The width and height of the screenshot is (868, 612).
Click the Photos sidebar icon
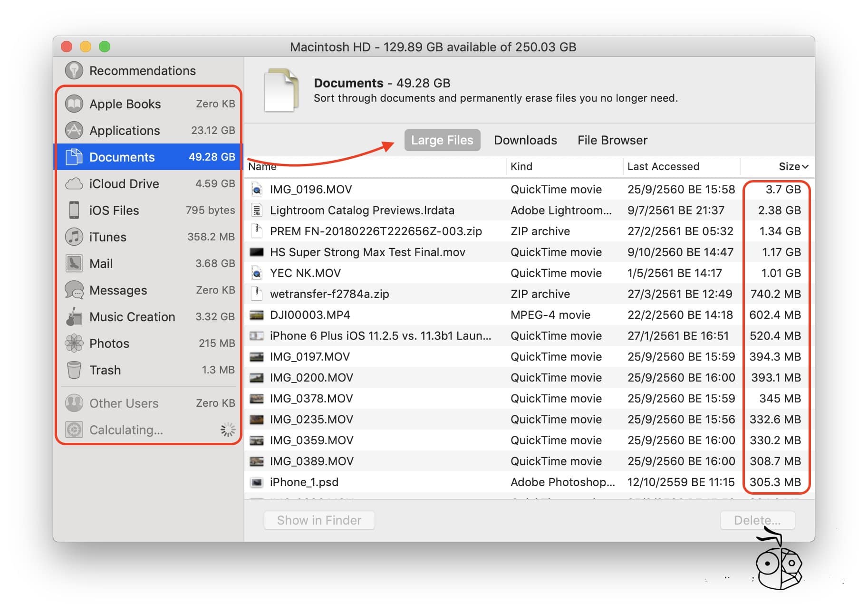pyautogui.click(x=74, y=343)
